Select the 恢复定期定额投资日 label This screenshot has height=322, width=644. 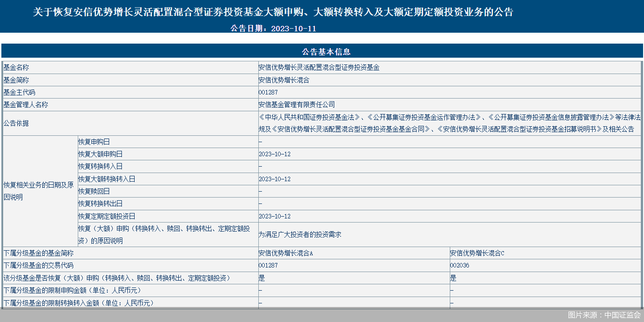point(107,216)
